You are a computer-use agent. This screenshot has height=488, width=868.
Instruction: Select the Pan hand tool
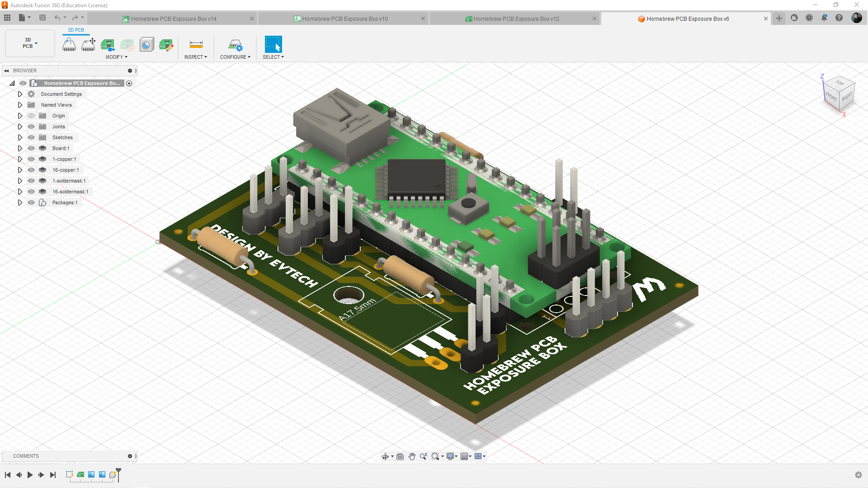(x=412, y=456)
